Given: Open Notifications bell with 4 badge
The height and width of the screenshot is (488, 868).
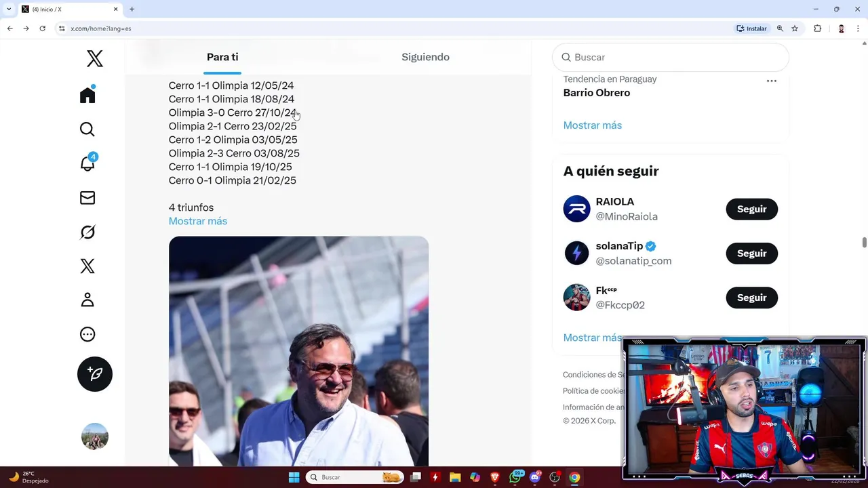Looking at the screenshot, I should tap(87, 163).
